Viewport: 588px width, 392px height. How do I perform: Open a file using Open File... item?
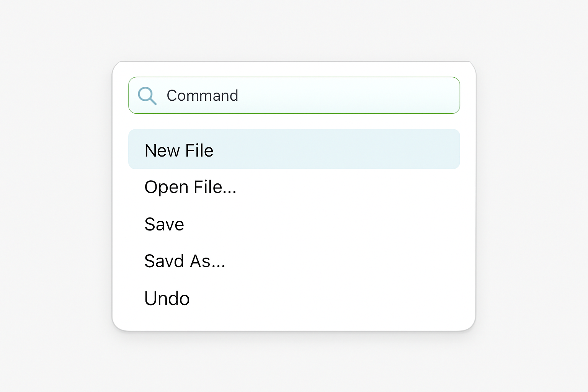[294, 187]
